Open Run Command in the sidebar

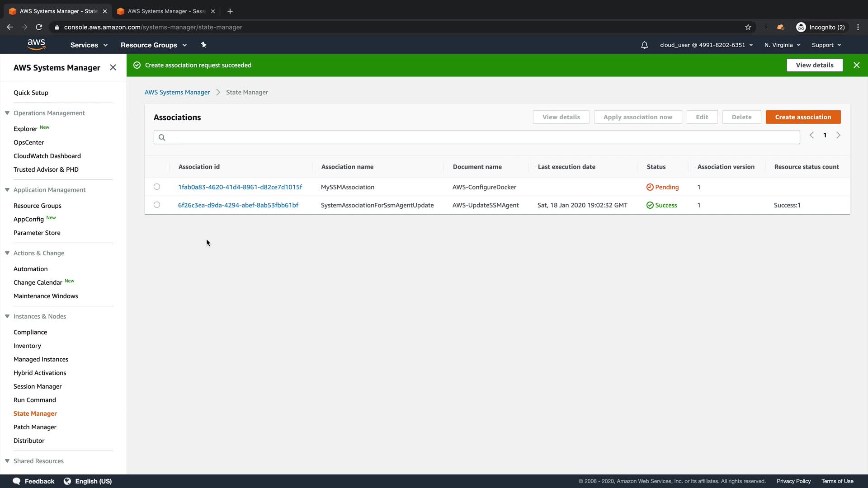[35, 400]
